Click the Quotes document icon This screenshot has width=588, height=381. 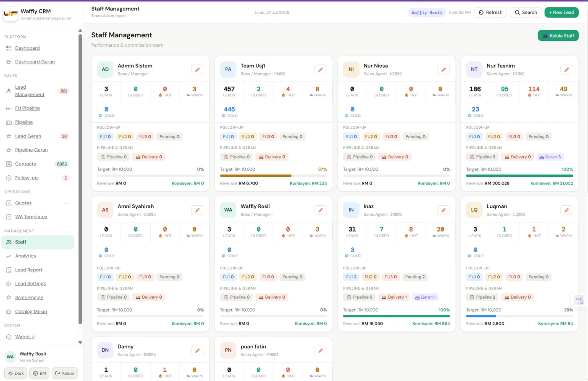pos(9,203)
